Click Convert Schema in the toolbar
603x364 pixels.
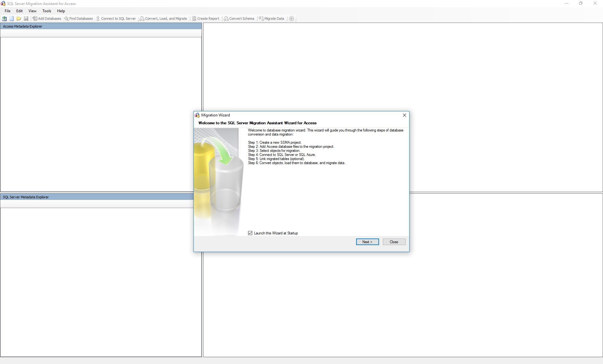(239, 19)
